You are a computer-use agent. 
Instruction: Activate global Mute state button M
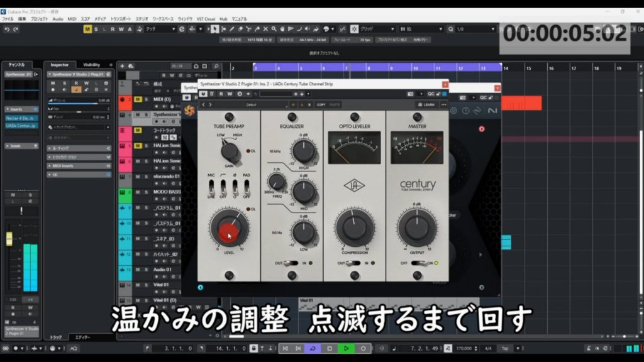click(87, 29)
